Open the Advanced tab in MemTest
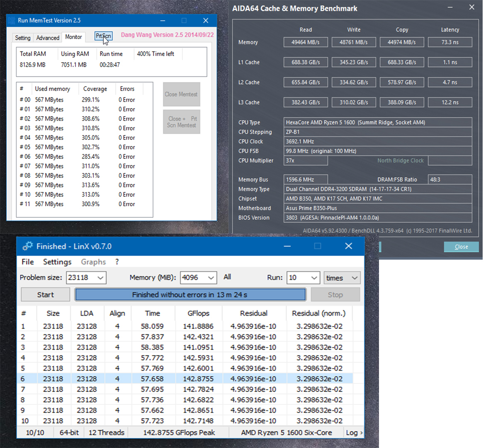The image size is (486, 448). pos(48,38)
